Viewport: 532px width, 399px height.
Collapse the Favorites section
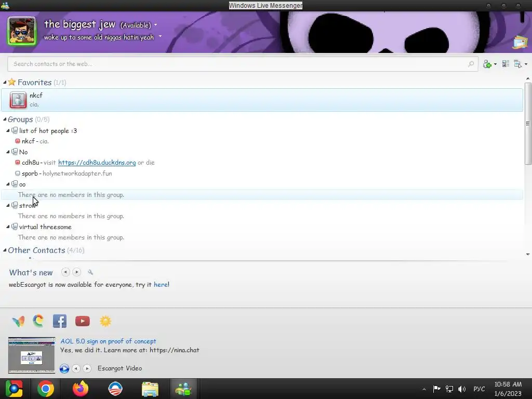click(x=5, y=83)
